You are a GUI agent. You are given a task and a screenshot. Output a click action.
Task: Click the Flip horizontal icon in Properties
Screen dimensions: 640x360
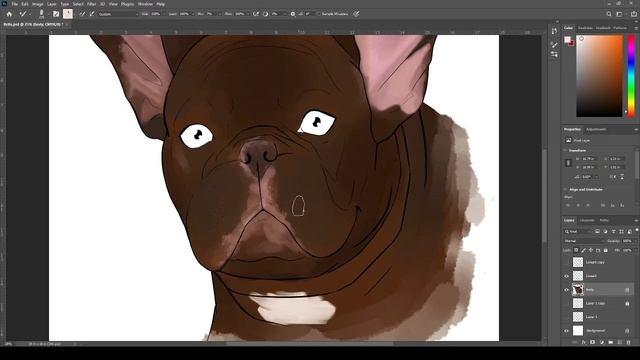pyautogui.click(x=614, y=177)
